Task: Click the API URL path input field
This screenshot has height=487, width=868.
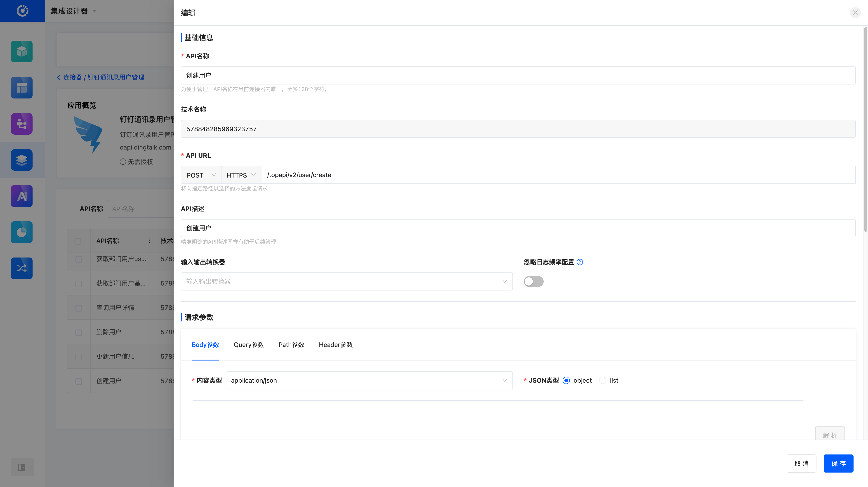Action: (x=558, y=175)
